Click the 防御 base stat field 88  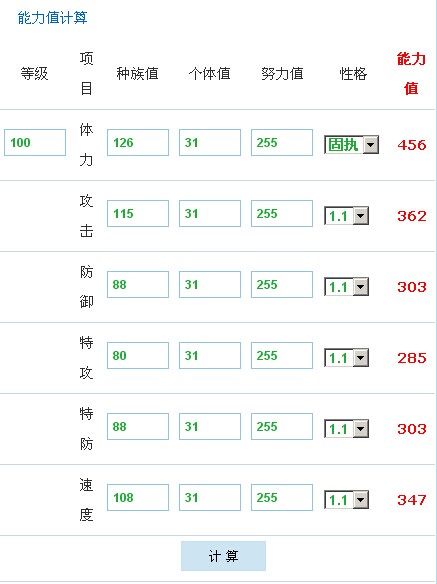click(138, 285)
